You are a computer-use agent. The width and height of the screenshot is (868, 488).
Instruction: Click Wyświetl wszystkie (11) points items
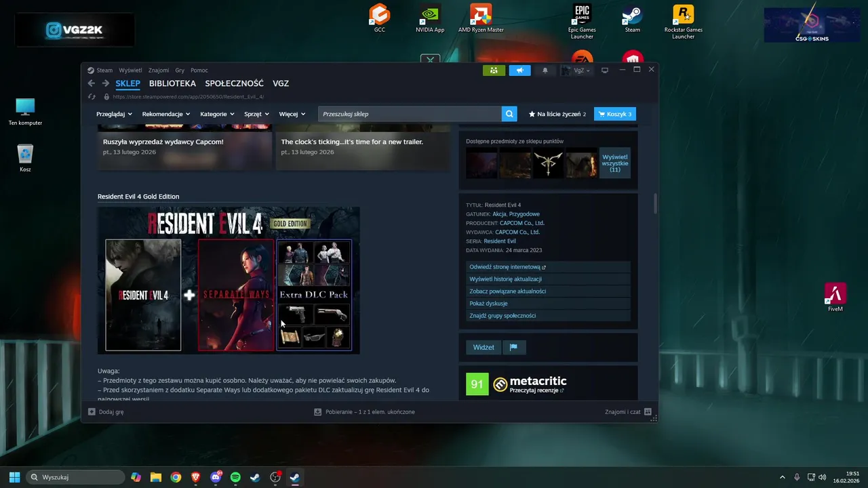click(615, 163)
